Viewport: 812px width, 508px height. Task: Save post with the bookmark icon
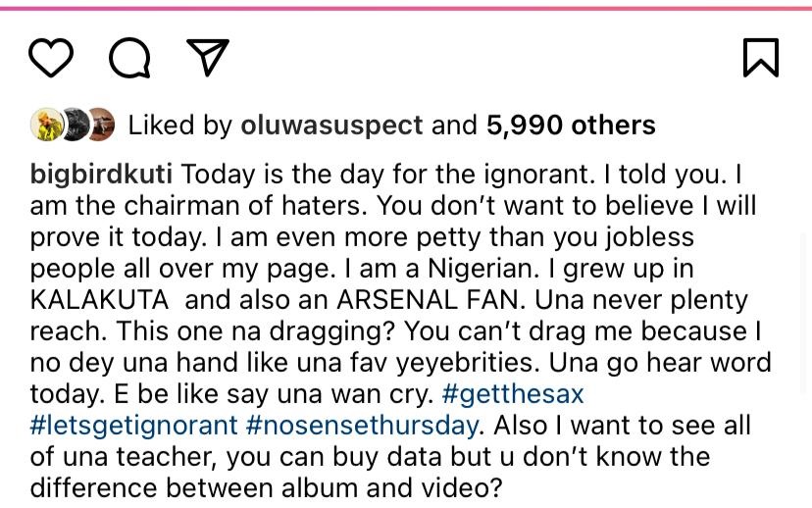tap(761, 58)
